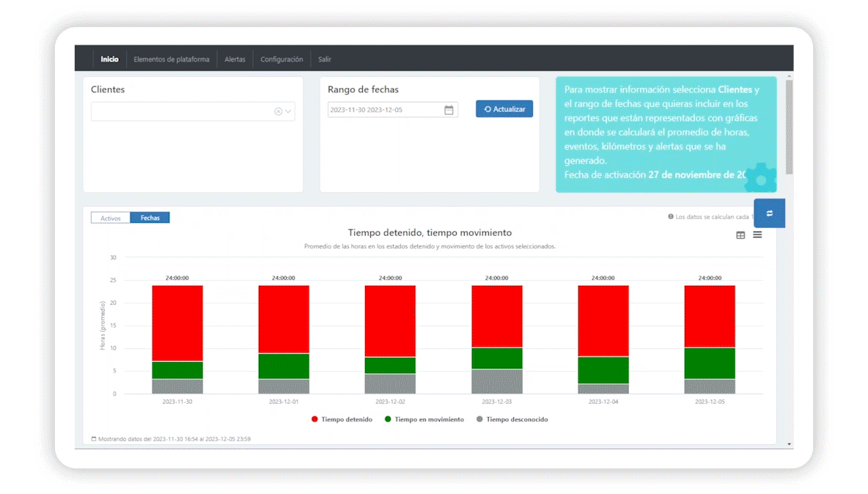Switch to the Activos view
868x494 pixels.
(111, 218)
